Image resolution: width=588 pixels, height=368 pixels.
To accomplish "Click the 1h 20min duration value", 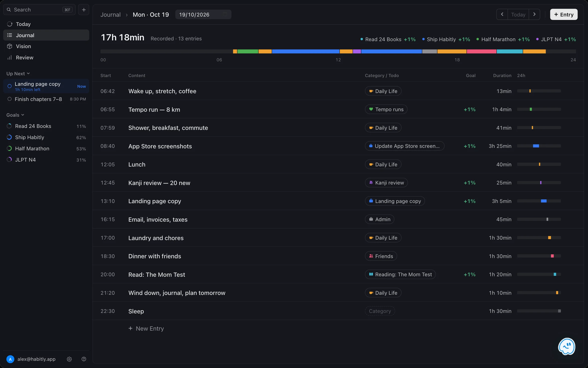I will point(500,275).
